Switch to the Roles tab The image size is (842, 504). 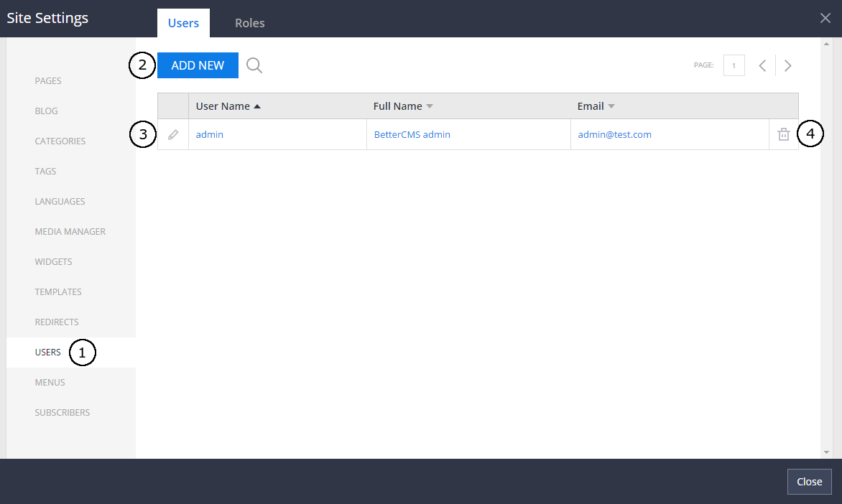(x=249, y=23)
